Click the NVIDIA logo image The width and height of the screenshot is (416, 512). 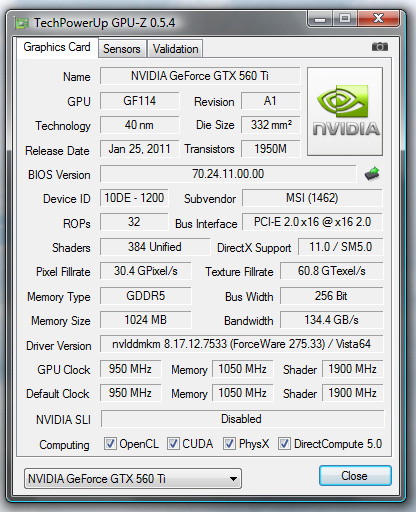(x=345, y=111)
